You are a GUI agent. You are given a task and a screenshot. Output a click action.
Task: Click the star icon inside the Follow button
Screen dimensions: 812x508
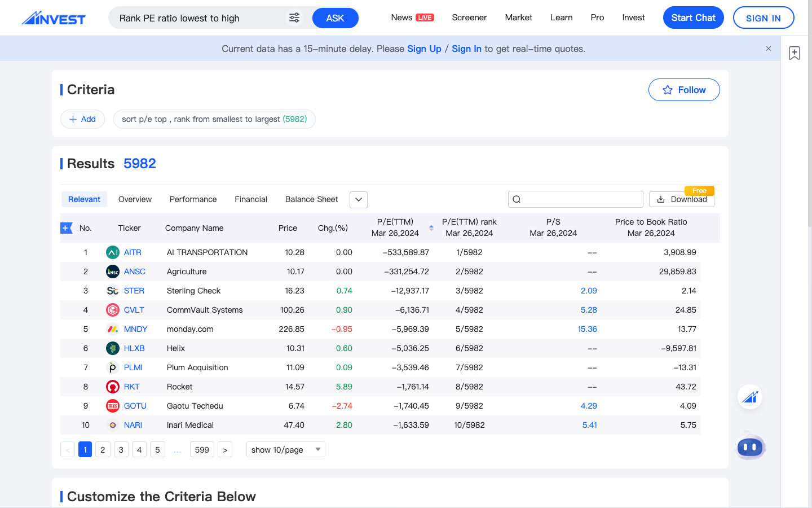coord(668,90)
